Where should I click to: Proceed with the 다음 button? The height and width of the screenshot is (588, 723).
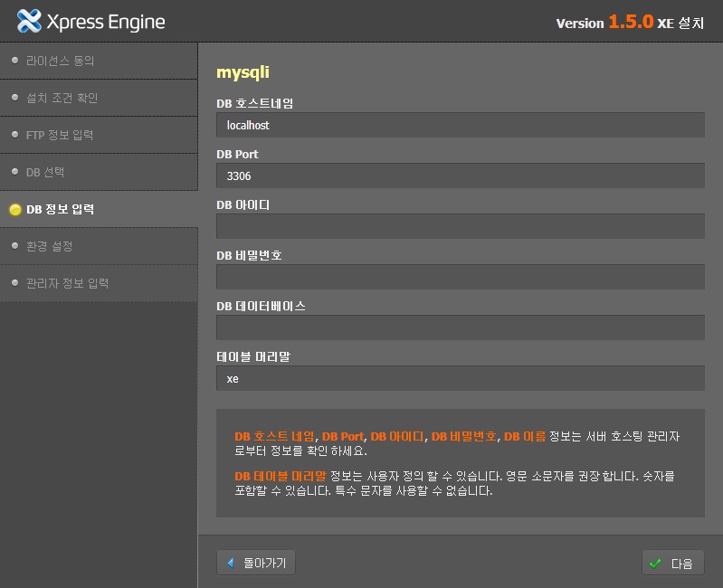click(673, 563)
